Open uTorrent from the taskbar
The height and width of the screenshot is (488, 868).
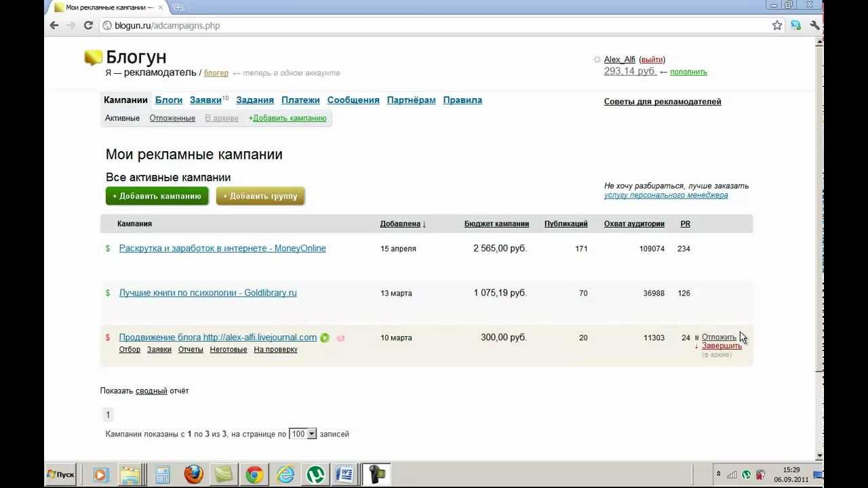[x=315, y=474]
